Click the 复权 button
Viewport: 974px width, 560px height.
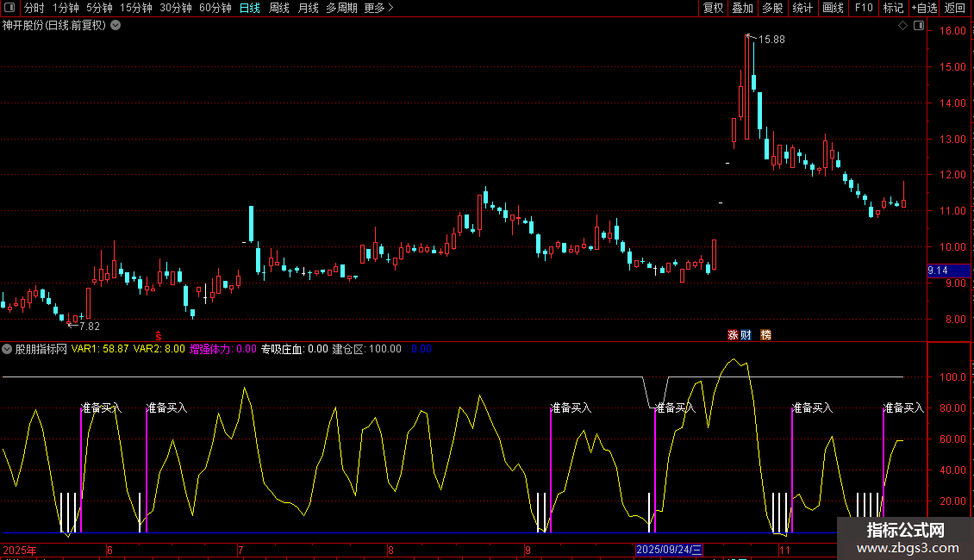(x=714, y=9)
